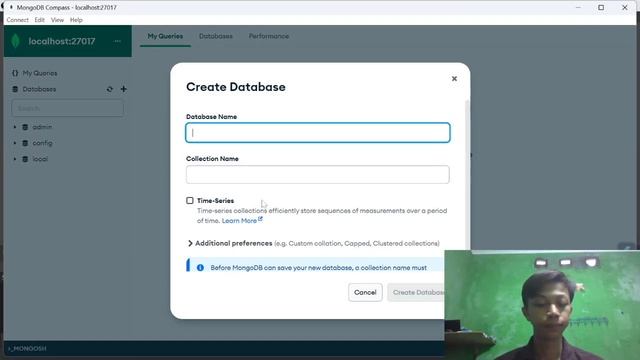Select Databases label in the sidebar
Screen dimensions: 640x360
tap(39, 89)
